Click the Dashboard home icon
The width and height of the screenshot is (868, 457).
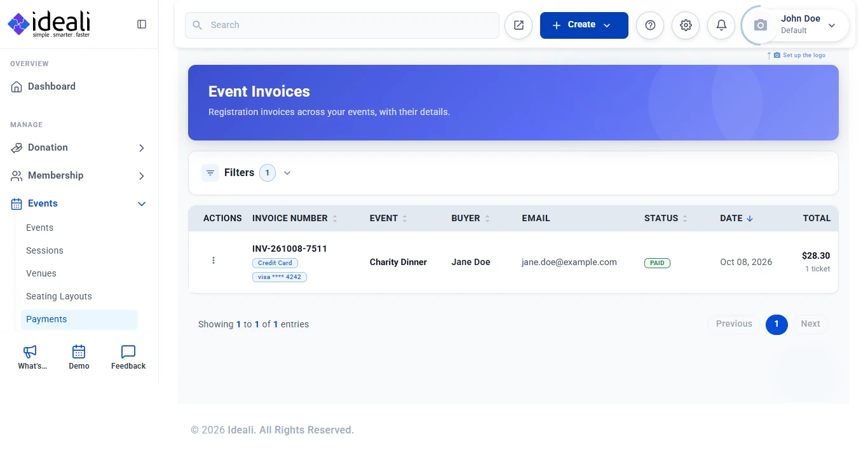click(17, 86)
